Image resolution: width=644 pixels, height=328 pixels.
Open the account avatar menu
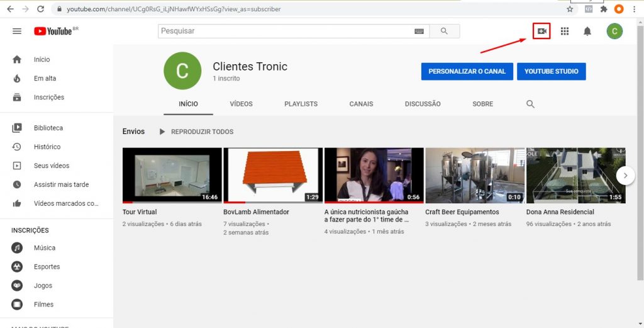[x=614, y=31]
